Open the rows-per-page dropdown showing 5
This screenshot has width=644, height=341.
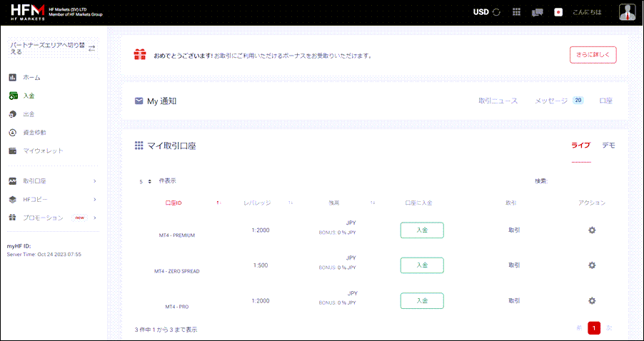(145, 181)
